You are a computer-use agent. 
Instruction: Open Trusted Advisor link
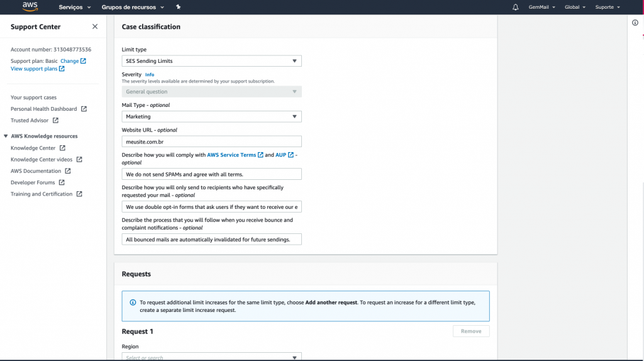click(30, 120)
